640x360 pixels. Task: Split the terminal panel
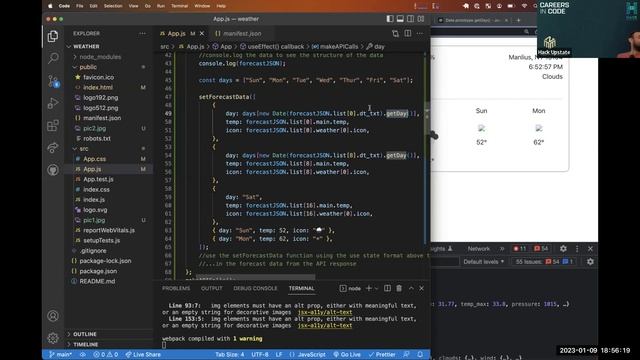pyautogui.click(x=387, y=288)
